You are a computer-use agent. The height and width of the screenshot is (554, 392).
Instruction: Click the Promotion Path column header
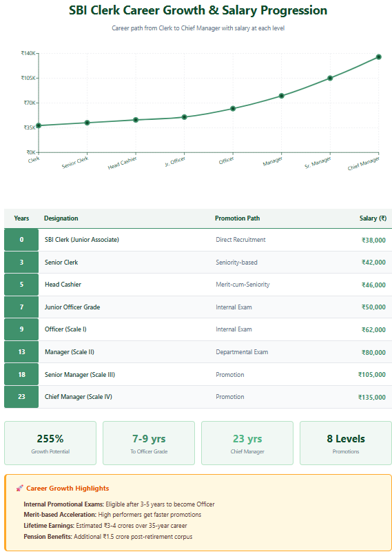(237, 218)
